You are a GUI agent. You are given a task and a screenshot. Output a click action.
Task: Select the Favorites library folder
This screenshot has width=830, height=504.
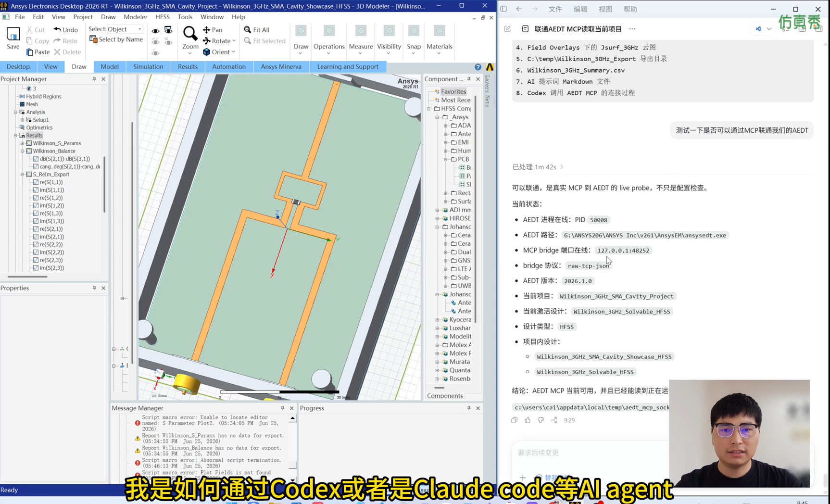[x=453, y=91]
